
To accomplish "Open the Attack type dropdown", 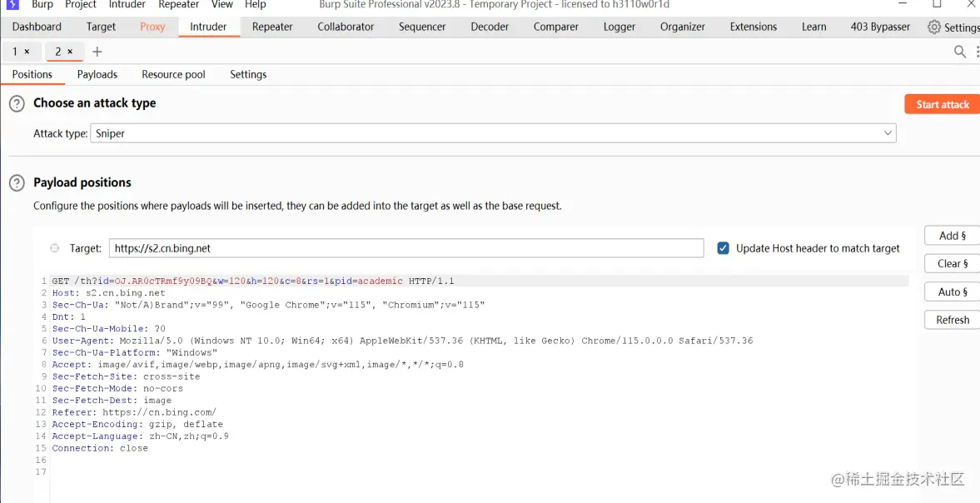I will (x=493, y=133).
